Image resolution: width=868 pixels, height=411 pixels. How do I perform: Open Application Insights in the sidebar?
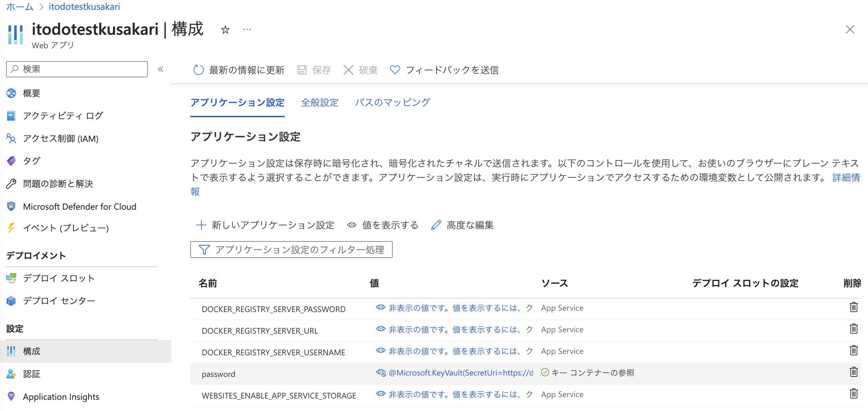61,396
